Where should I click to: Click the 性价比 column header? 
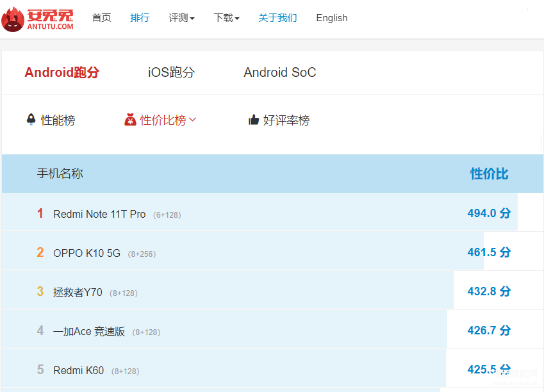pyautogui.click(x=489, y=174)
